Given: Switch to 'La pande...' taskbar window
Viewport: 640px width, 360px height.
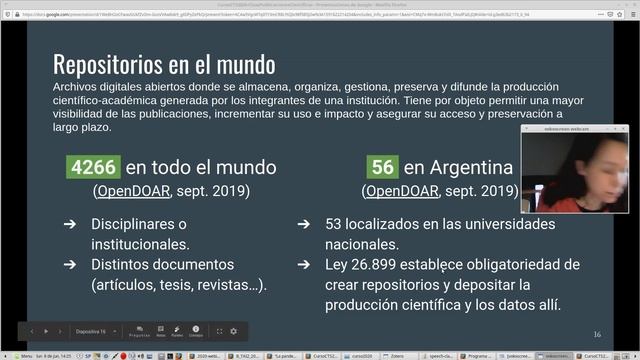Looking at the screenshot, I should [282, 356].
